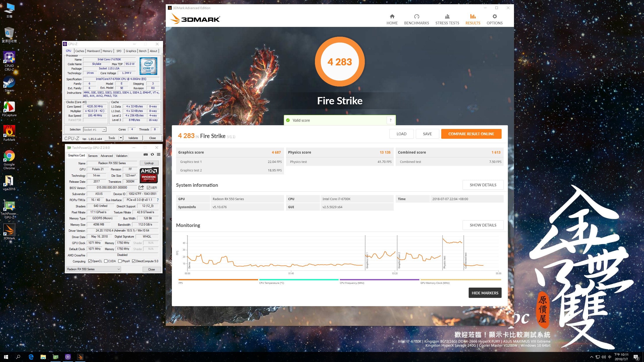Open the GPU-Z Validation tab
This screenshot has height=362, width=644.
pyautogui.click(x=122, y=156)
